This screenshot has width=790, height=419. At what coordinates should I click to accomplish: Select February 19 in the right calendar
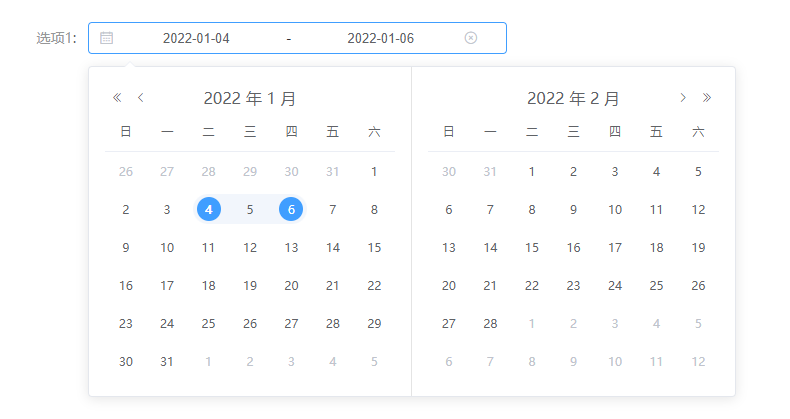pyautogui.click(x=698, y=247)
